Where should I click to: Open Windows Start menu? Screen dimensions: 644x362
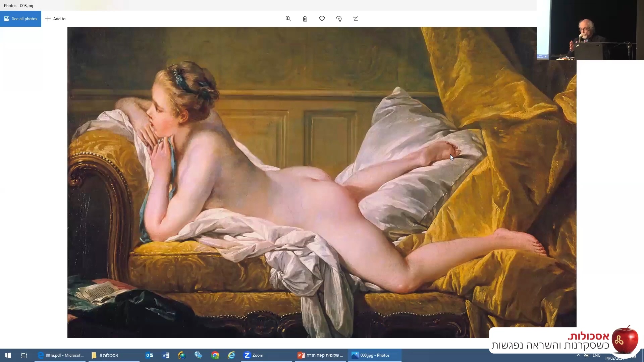point(8,355)
